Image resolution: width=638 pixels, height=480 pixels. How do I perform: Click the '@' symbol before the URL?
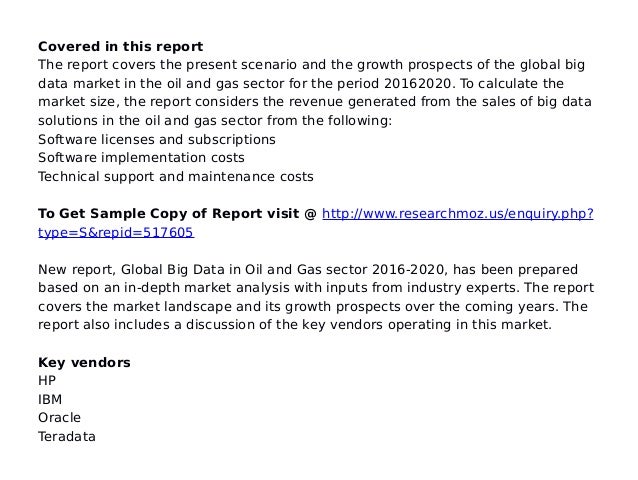click(310, 213)
